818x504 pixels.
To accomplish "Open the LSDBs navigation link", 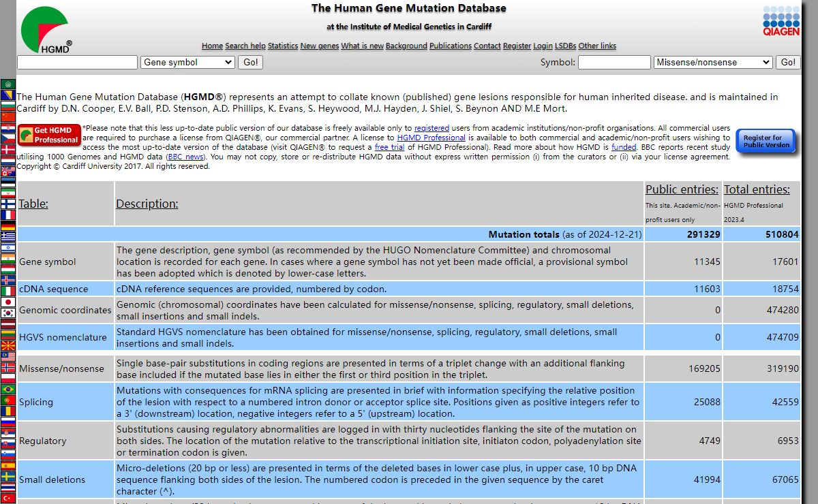I will pos(565,46).
